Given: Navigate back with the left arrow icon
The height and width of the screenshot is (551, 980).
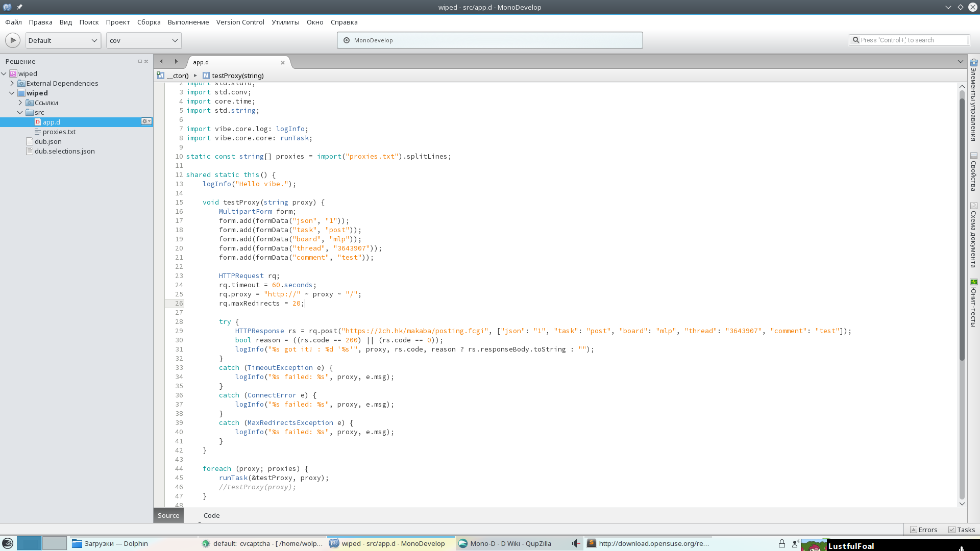Looking at the screenshot, I should (x=161, y=62).
